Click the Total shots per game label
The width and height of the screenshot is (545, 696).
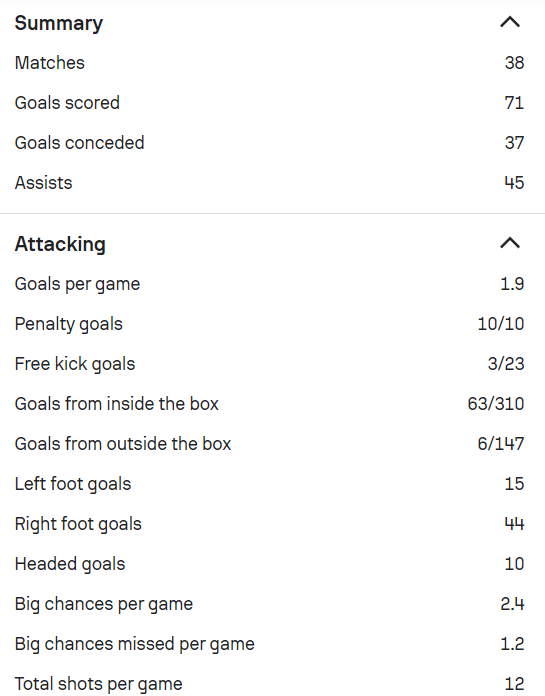tap(99, 684)
